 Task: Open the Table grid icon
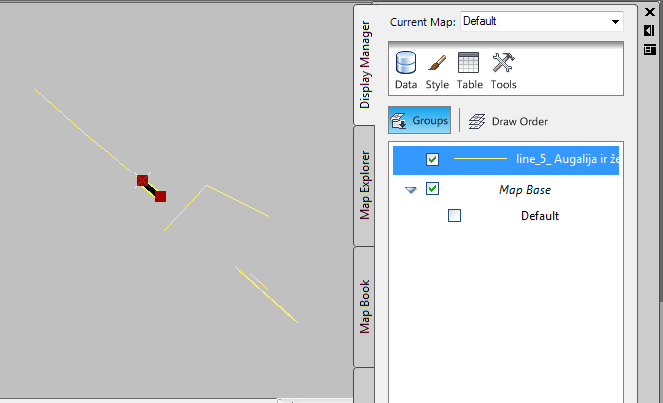pos(469,70)
